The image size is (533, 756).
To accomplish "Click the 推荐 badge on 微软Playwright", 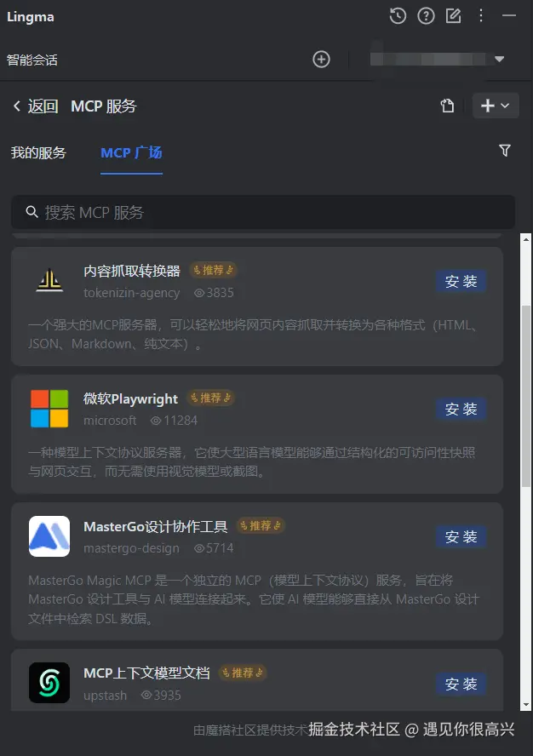I will click(210, 398).
